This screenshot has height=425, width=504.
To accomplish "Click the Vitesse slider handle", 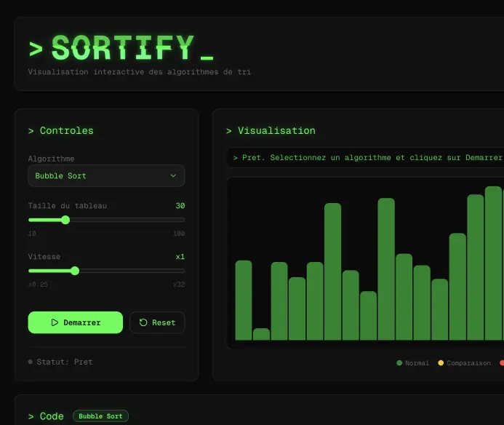I will pos(75,271).
